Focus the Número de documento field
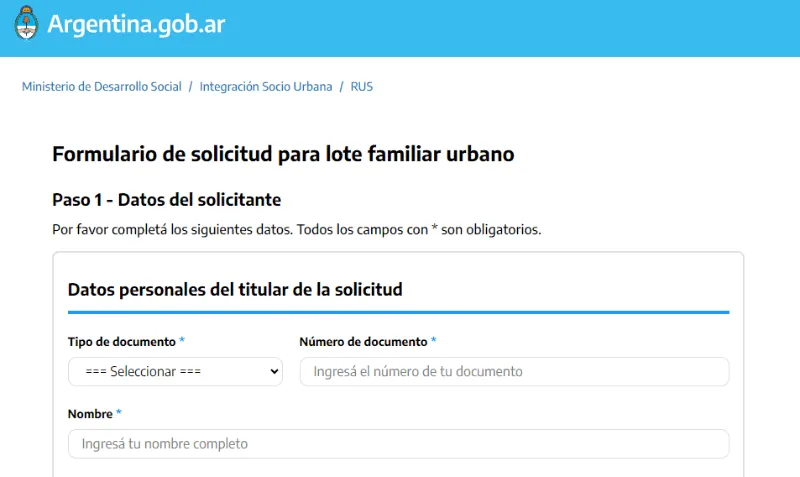800x477 pixels. coord(514,371)
